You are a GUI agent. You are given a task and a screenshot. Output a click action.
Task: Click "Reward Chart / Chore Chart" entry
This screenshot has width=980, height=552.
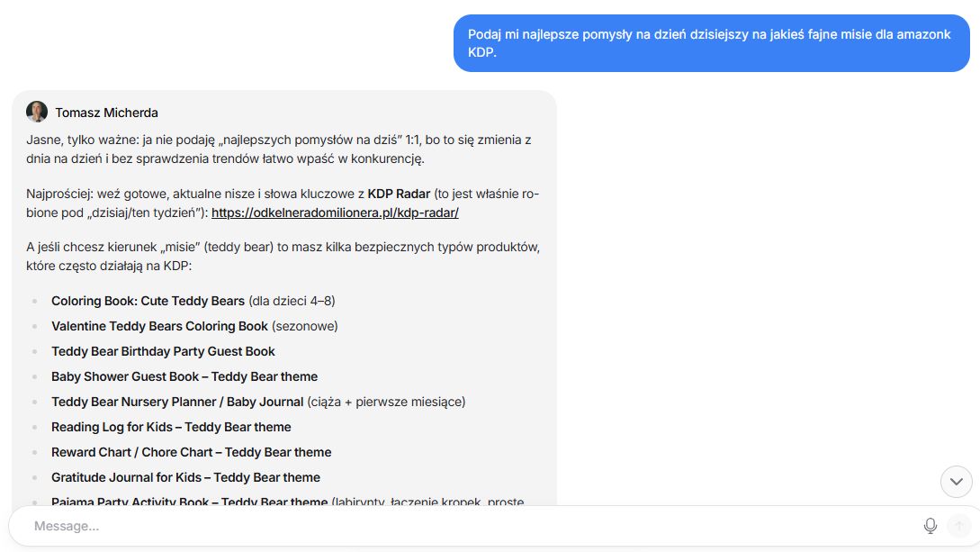pyautogui.click(x=191, y=452)
